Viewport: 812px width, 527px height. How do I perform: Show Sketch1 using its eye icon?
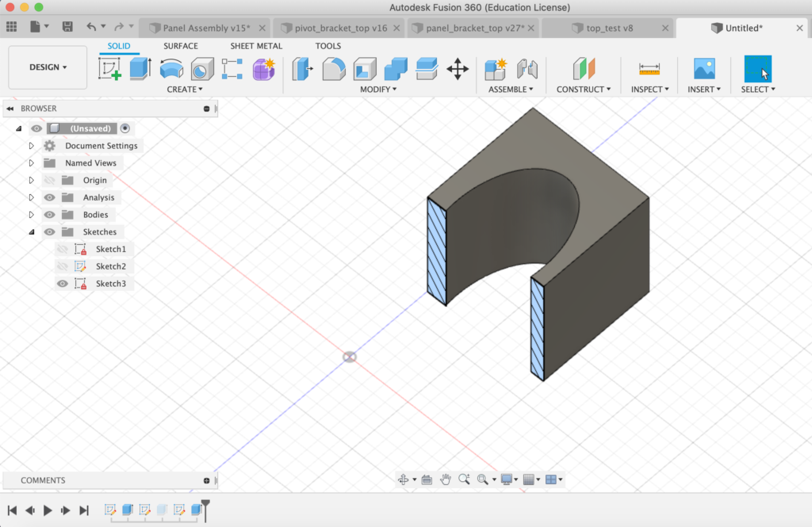pos(63,249)
